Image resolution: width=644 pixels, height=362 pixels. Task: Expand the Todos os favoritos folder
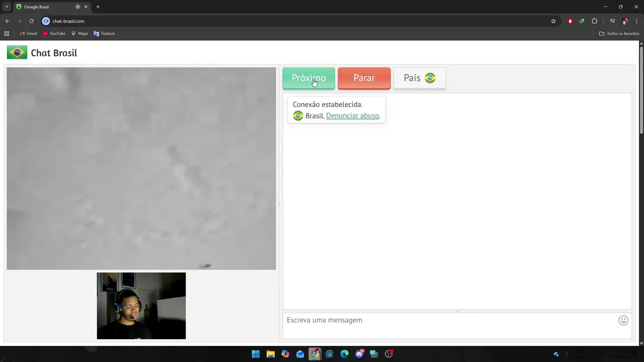pyautogui.click(x=619, y=34)
